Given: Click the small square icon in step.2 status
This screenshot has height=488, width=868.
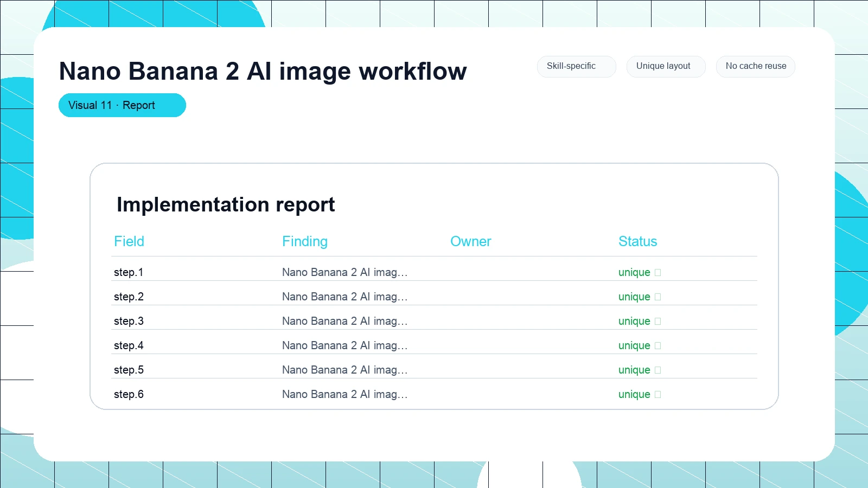Looking at the screenshot, I should (658, 297).
